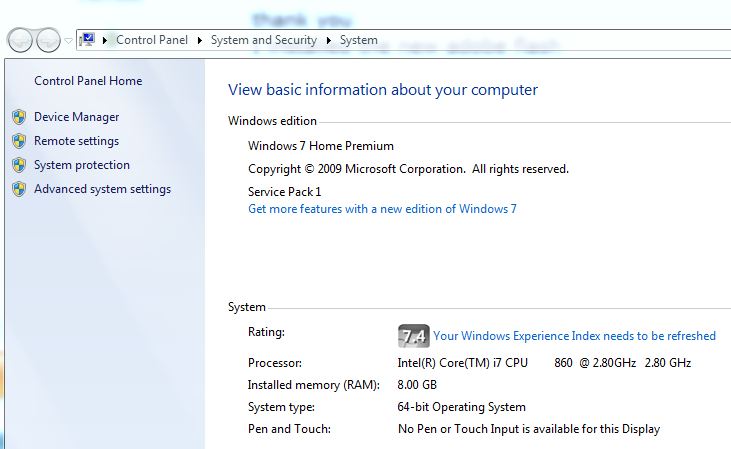The image size is (731, 449).
Task: Open Remote settings link
Action: click(x=76, y=141)
